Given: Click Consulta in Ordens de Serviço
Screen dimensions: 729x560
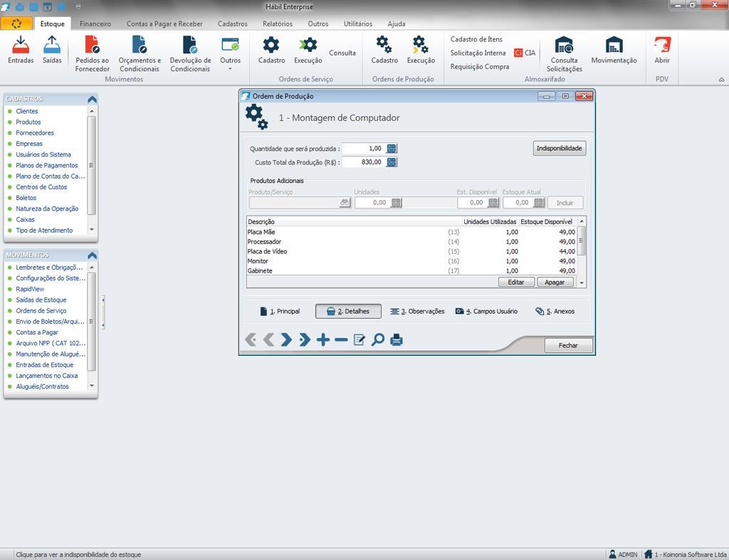Looking at the screenshot, I should point(342,53).
